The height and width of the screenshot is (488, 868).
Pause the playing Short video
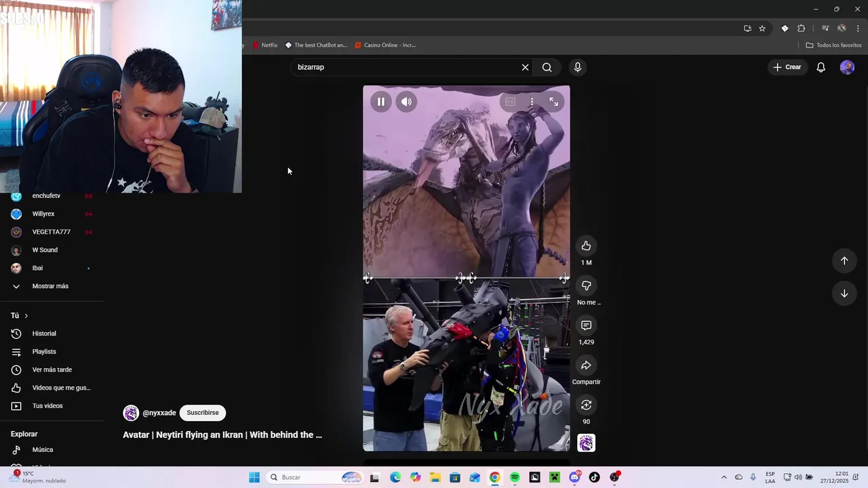[381, 102]
